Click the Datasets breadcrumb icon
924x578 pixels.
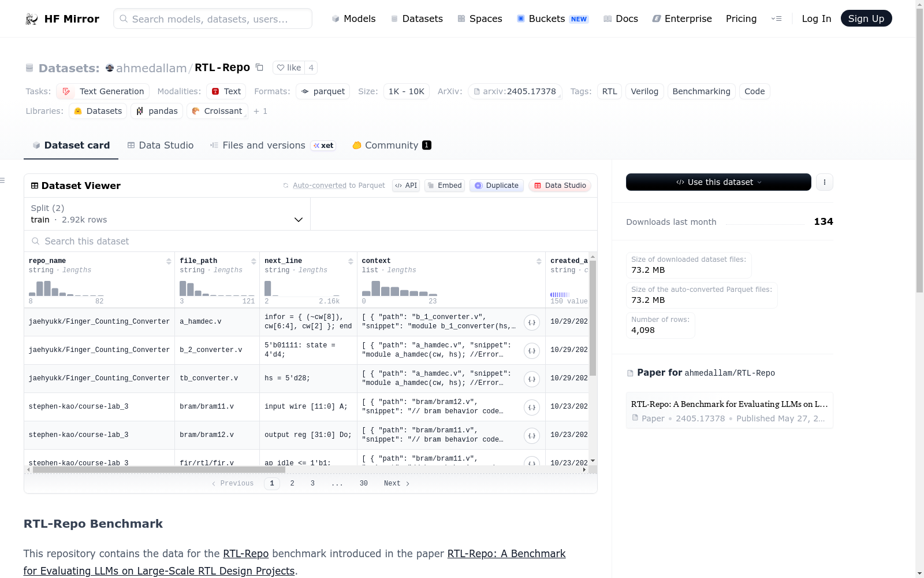(x=29, y=68)
